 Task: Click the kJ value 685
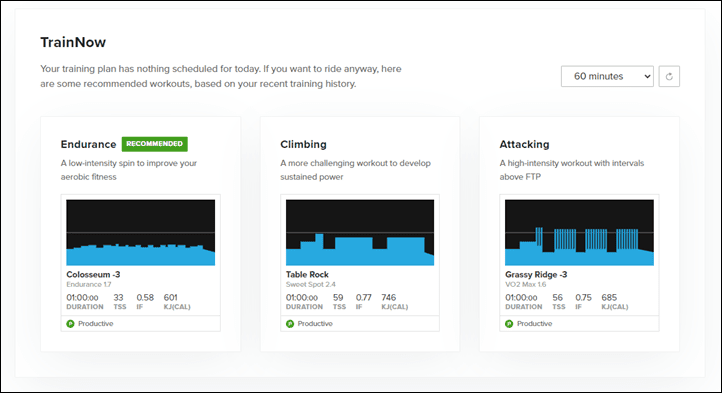(609, 298)
